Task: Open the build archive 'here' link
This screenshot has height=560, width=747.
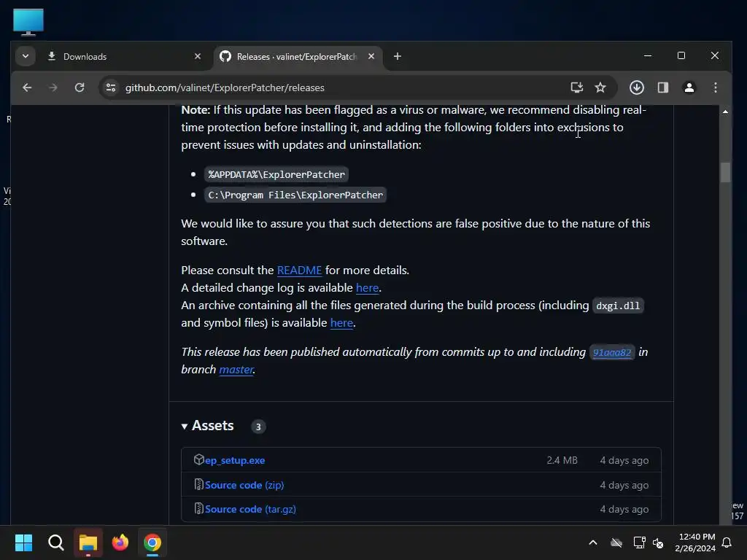Action: point(341,323)
